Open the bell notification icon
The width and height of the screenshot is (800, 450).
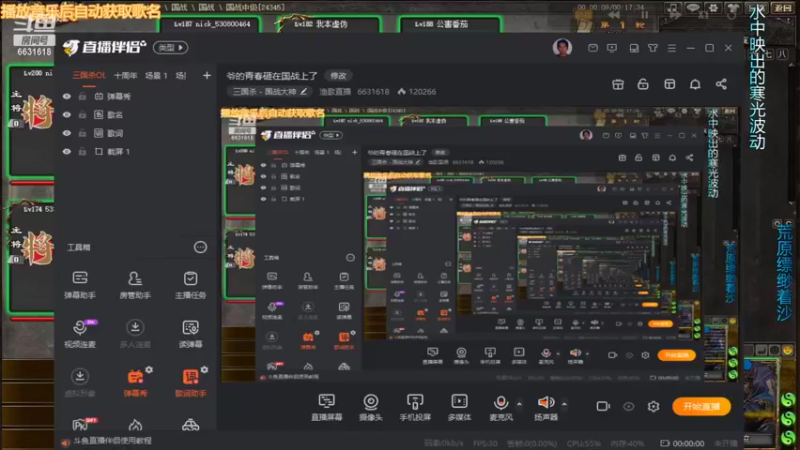(x=695, y=84)
